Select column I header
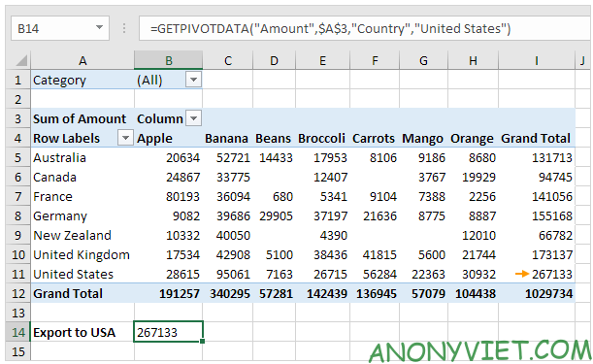This screenshot has height=364, width=593. (537, 60)
